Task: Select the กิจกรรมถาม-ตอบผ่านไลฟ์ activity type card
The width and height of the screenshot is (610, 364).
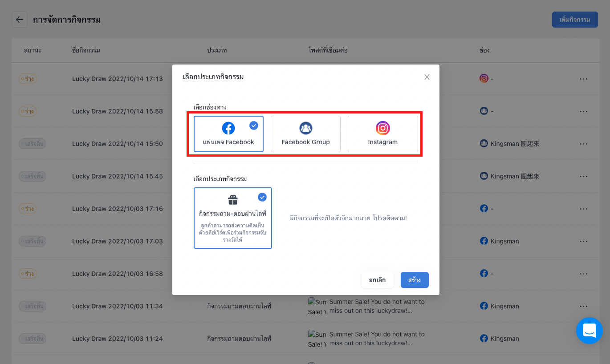Action: click(x=233, y=218)
